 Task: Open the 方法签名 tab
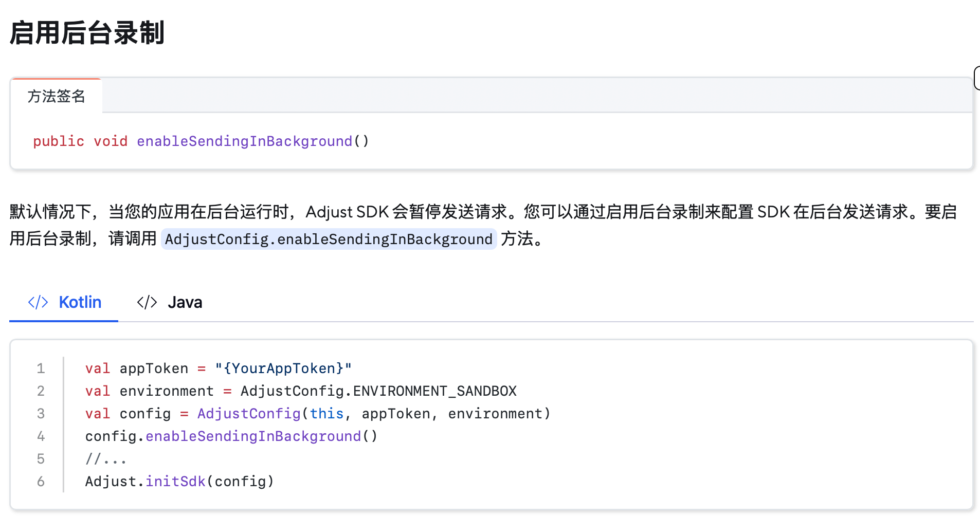tap(56, 96)
